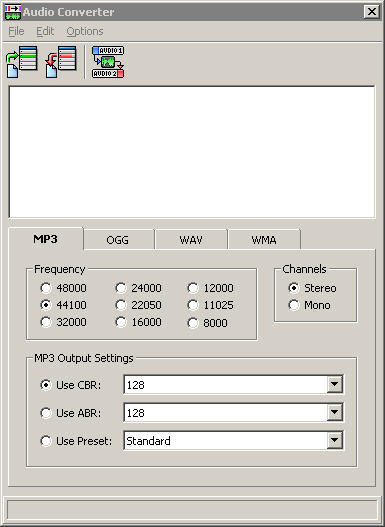Select the 8000 frequency option
This screenshot has height=527, width=385.
point(193,323)
